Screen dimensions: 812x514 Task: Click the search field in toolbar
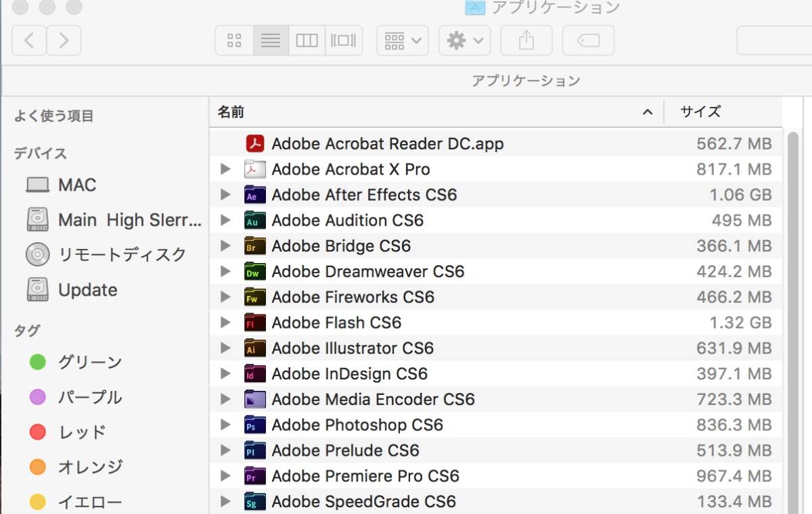click(774, 41)
